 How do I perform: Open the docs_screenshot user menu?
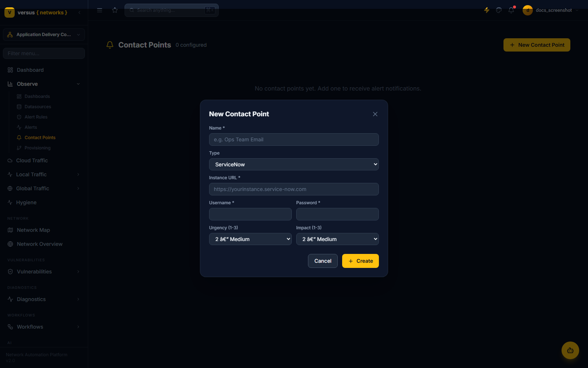click(x=551, y=10)
